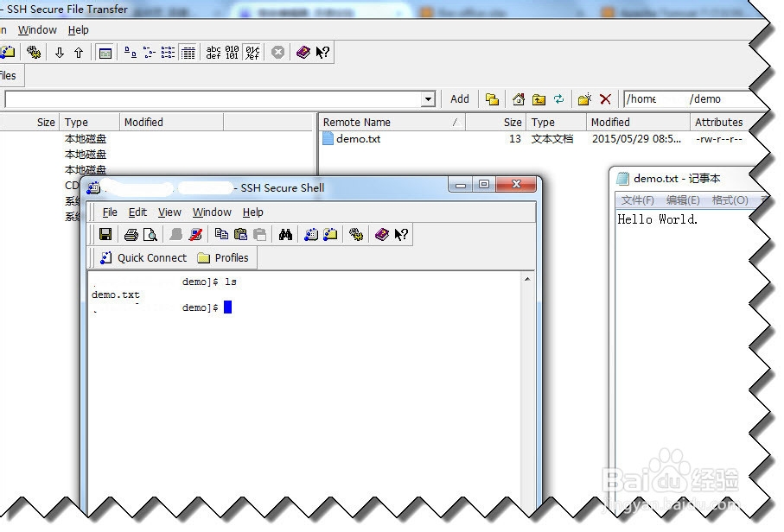Open Window menu in File Transfer

37,30
